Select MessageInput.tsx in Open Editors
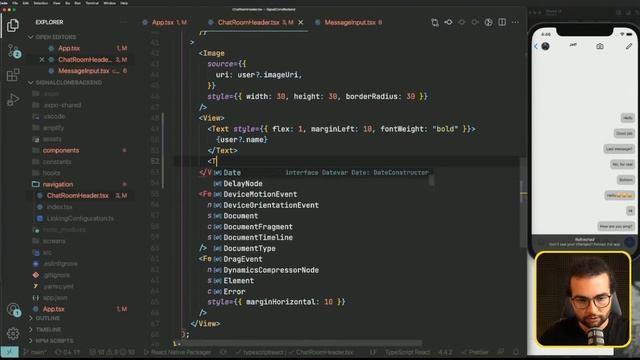Image resolution: width=640 pixels, height=360 pixels. coord(84,71)
